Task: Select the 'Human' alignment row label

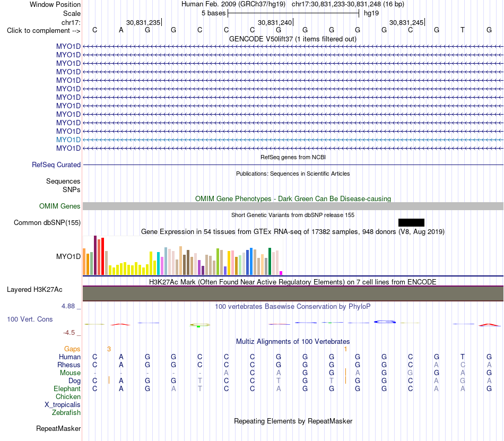Action: pos(69,357)
